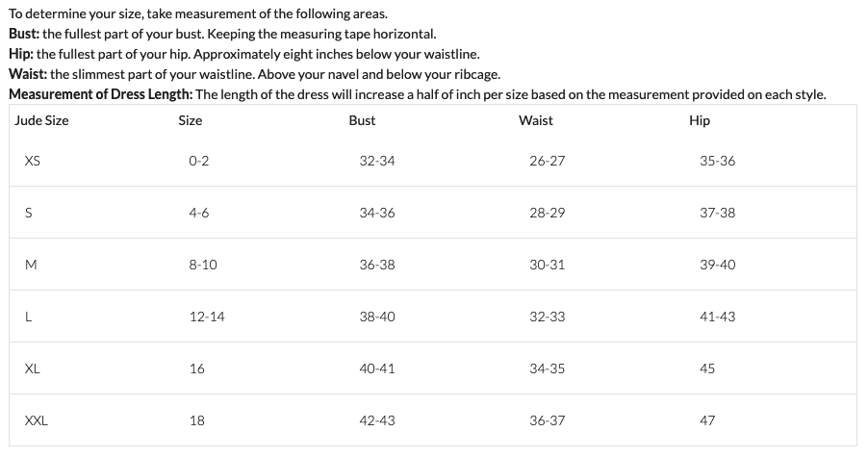Select bust measurement 42-43

[x=377, y=421]
